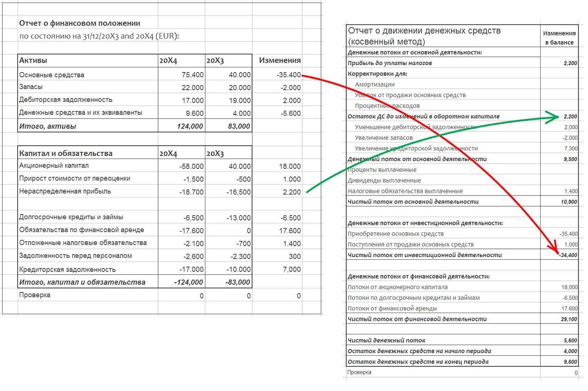Screen dimensions: 588x391
Task: Select the Проверка zero in changes column
Action: click(x=299, y=296)
